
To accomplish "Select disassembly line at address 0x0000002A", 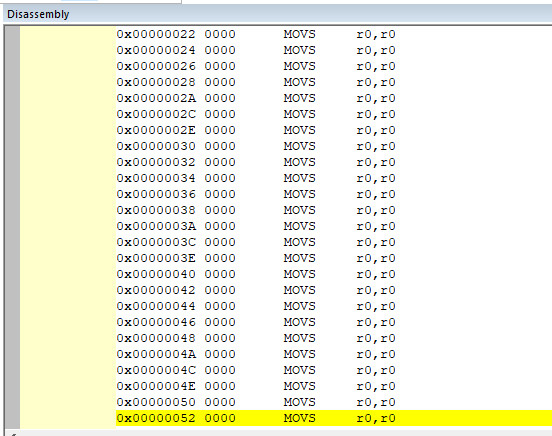I will point(334,98).
